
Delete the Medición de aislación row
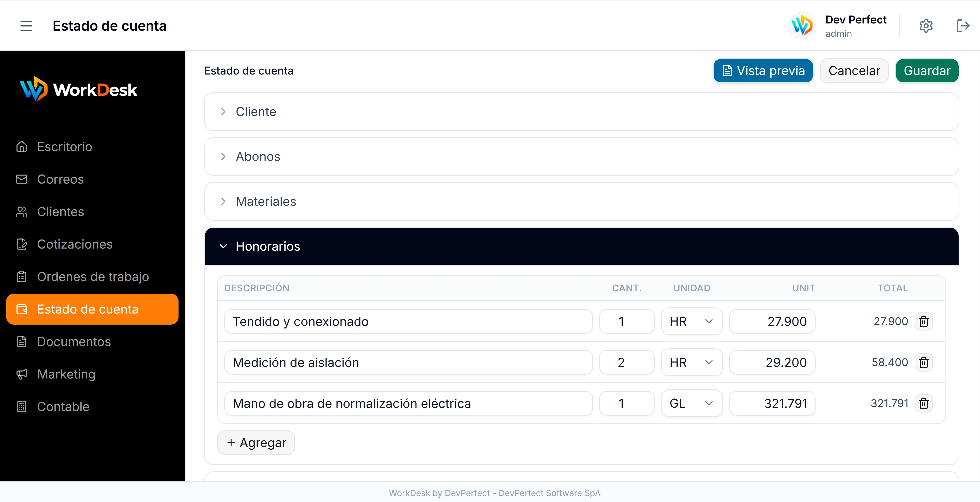[x=924, y=362]
